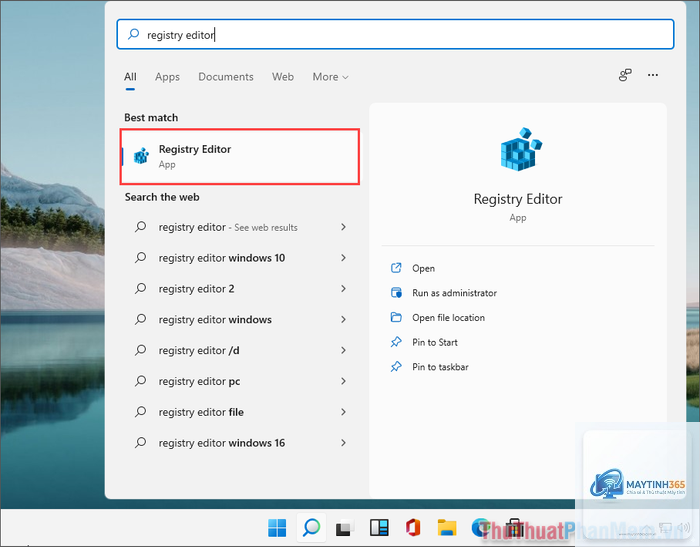Click the Open file location folder icon

pyautogui.click(x=396, y=317)
